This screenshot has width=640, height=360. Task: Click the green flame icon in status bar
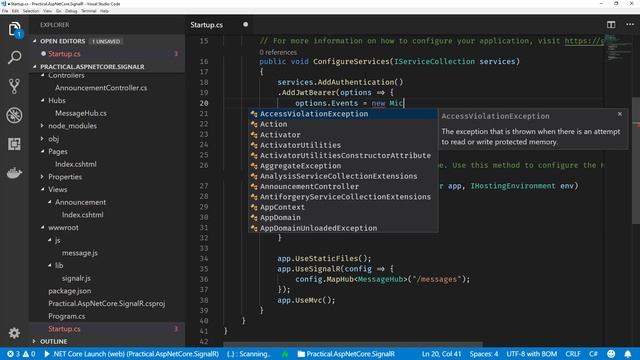pos(285,354)
